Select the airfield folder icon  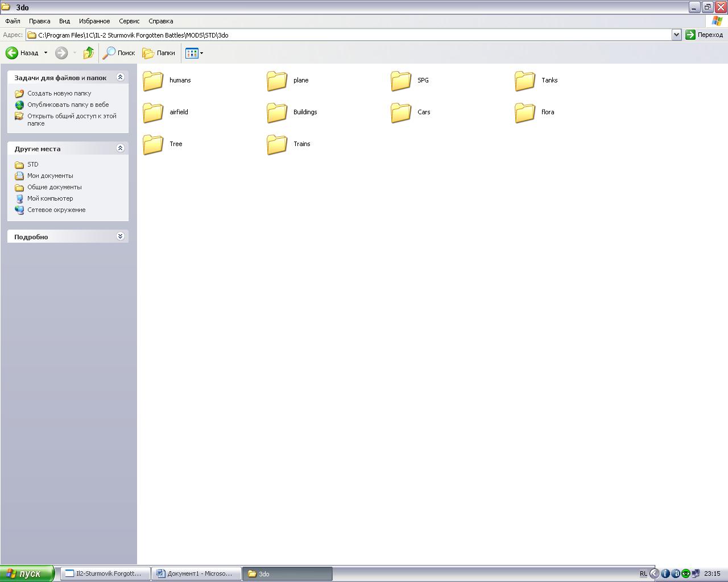pyautogui.click(x=153, y=113)
